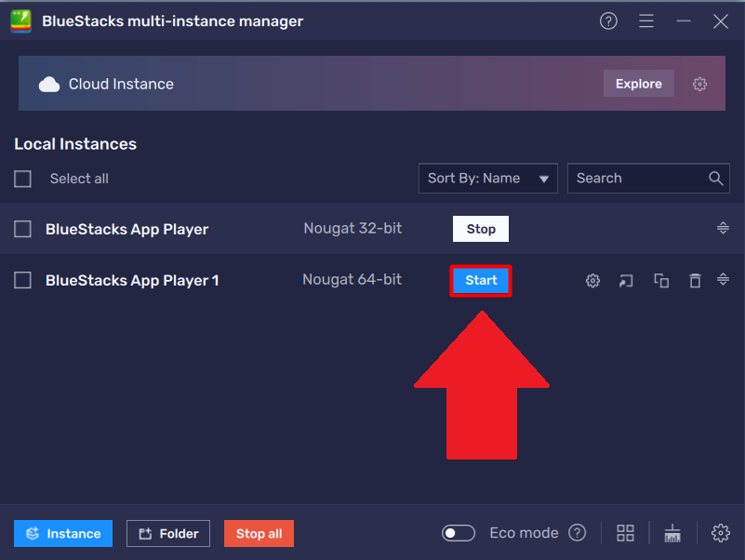Click the Explore button for Cloud Instance
The width and height of the screenshot is (745, 560).
click(x=639, y=84)
